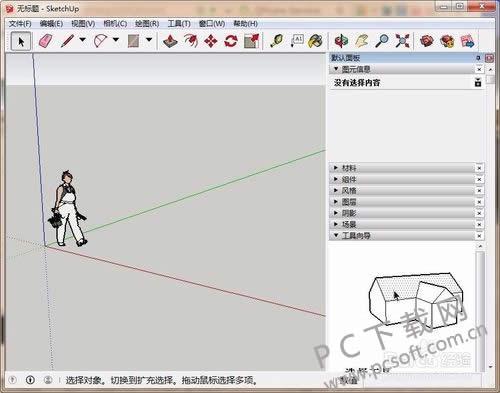Image resolution: width=500 pixels, height=393 pixels.
Task: Select the Push/Pull tool
Action: coord(170,41)
